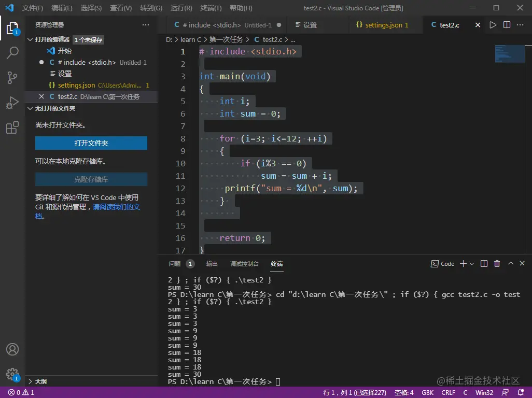Open the terminal Code selector dropdown
532x398 pixels.
(x=443, y=264)
